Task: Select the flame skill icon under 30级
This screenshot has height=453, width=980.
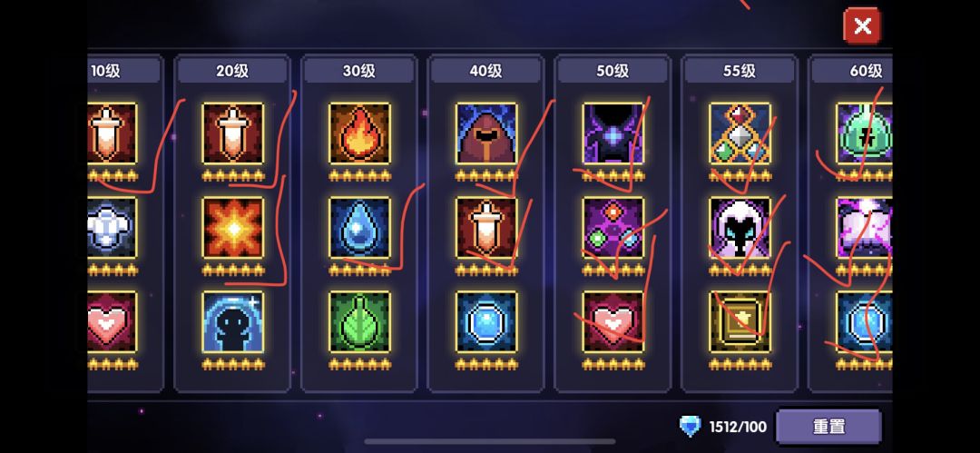Action: click(x=359, y=133)
